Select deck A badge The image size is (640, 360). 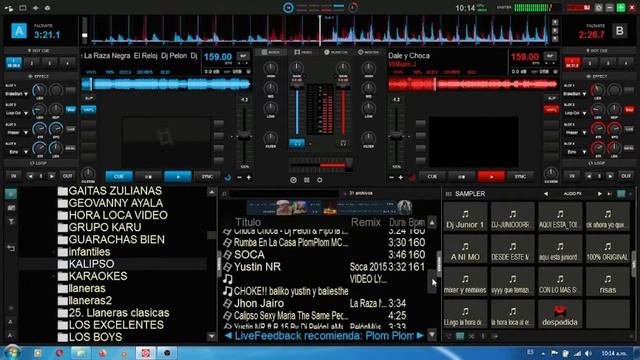coord(19,31)
